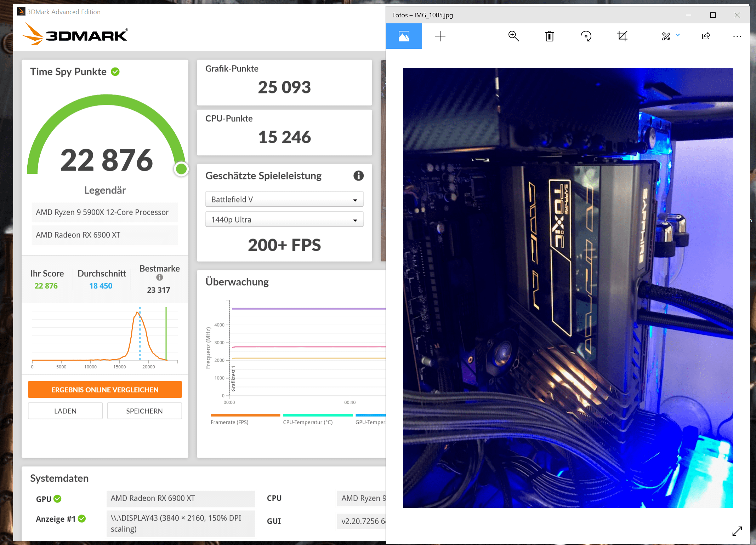Click the GUI version field v2.20.7256
756x545 pixels.
coord(361,521)
